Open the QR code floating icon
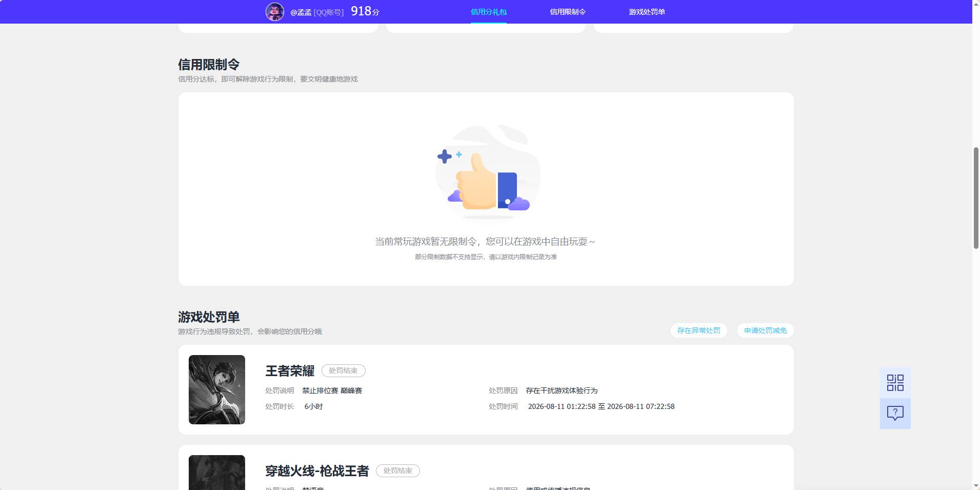 pos(895,383)
